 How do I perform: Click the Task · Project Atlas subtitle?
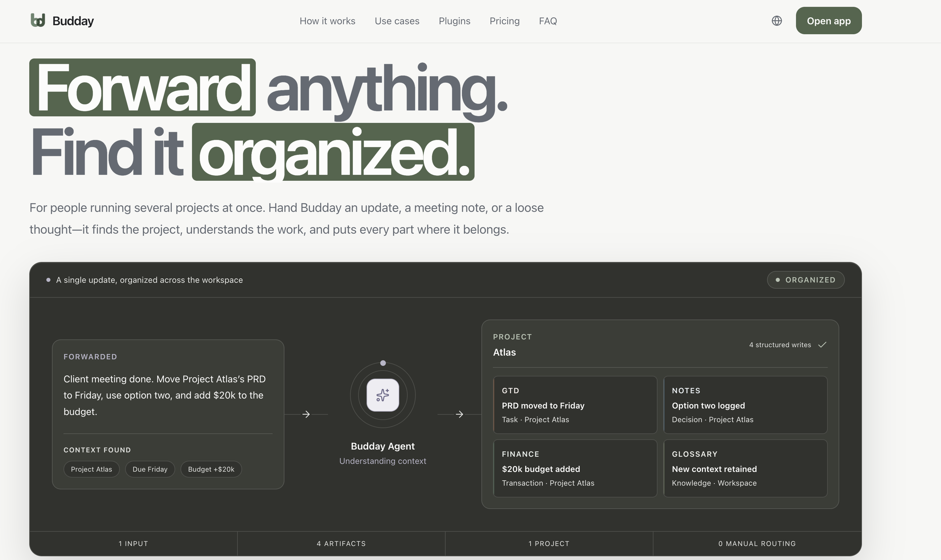[x=535, y=420]
